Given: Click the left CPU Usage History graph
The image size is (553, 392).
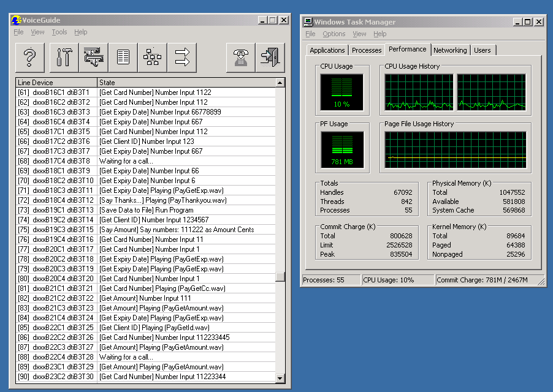Looking at the screenshot, I should tap(419, 92).
